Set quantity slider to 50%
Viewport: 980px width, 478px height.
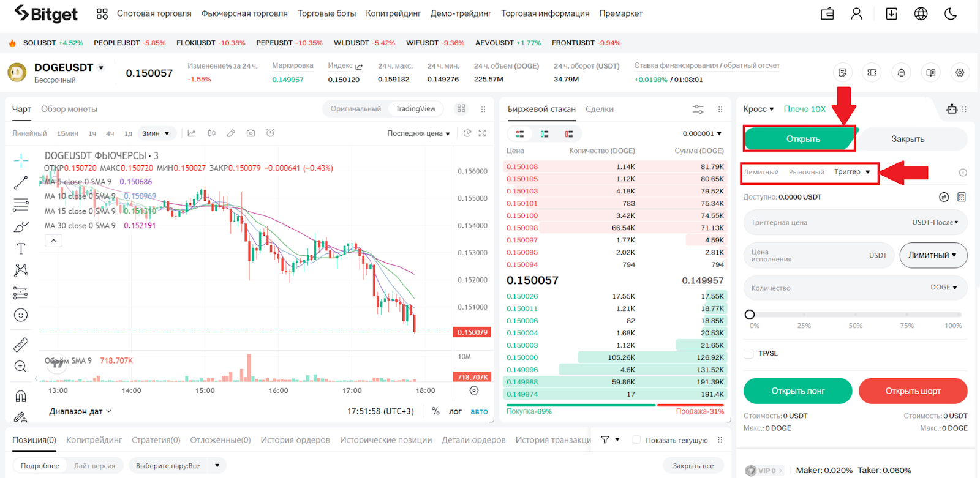coord(856,315)
